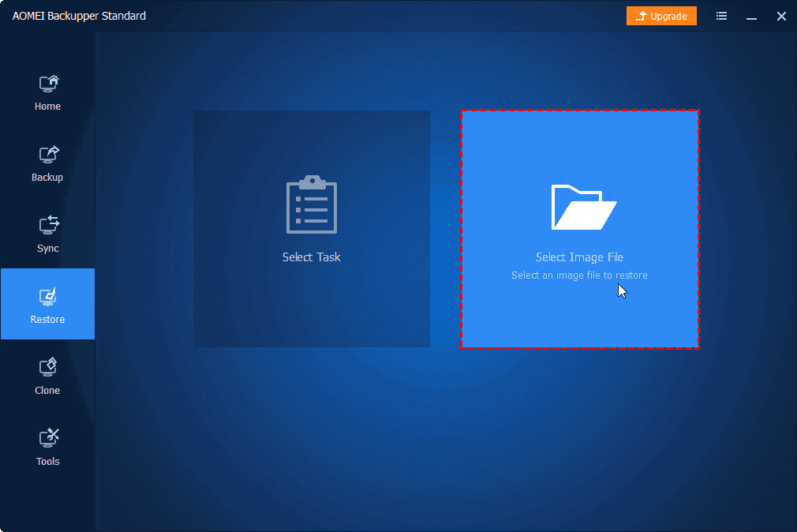Open the Sync section
This screenshot has width=797, height=532.
point(48,235)
